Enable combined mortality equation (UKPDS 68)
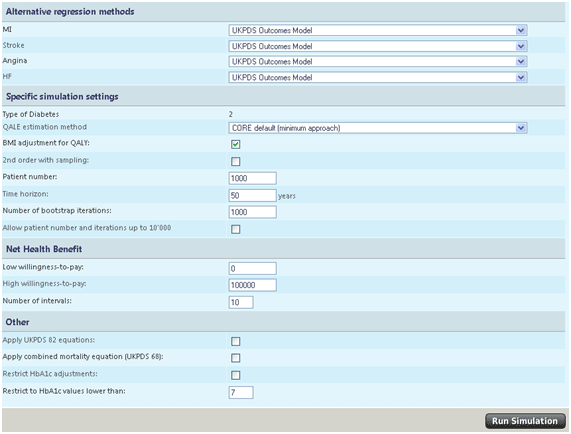This screenshot has height=434, width=571. [236, 358]
